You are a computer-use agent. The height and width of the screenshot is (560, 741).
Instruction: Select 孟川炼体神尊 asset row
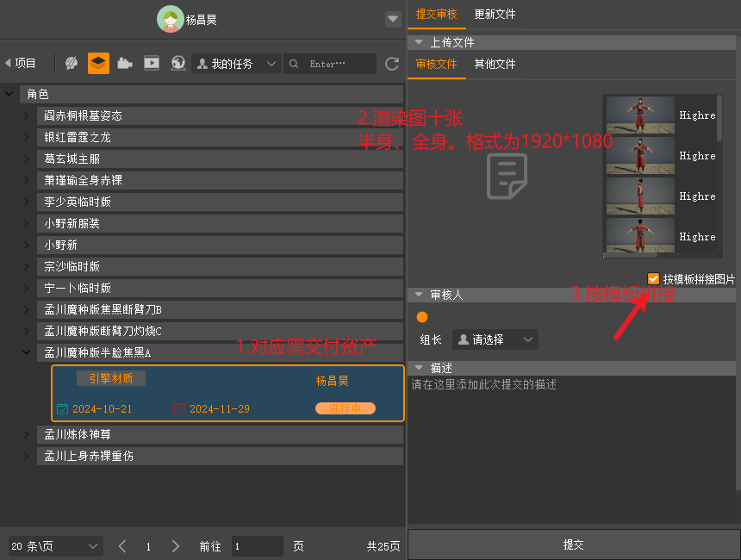[220, 435]
